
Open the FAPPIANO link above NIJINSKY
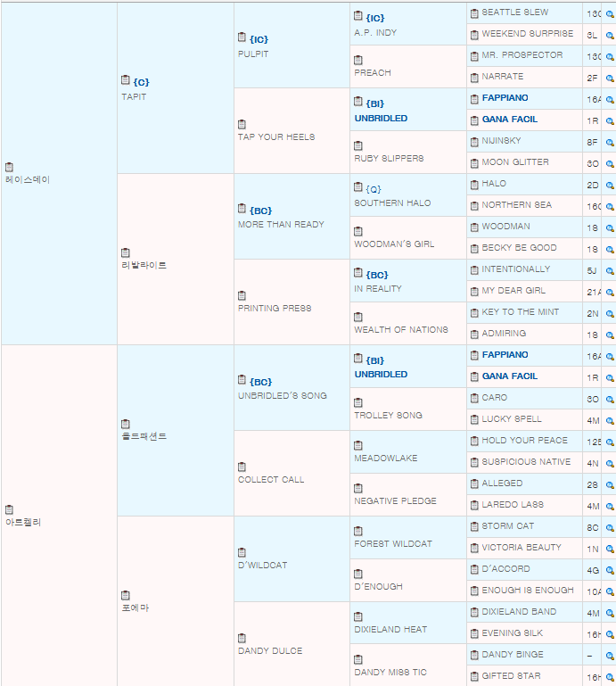(505, 98)
